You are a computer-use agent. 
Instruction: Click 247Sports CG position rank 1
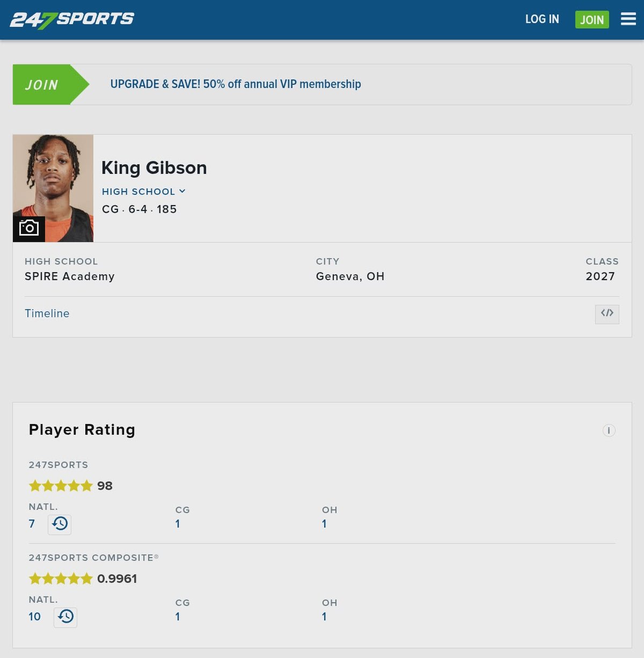(x=178, y=524)
